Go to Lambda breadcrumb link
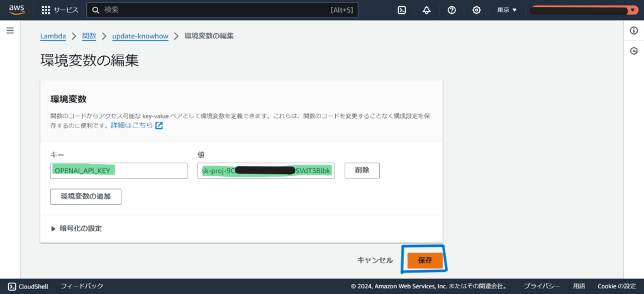Screen dimensions: 644x294 53,36
